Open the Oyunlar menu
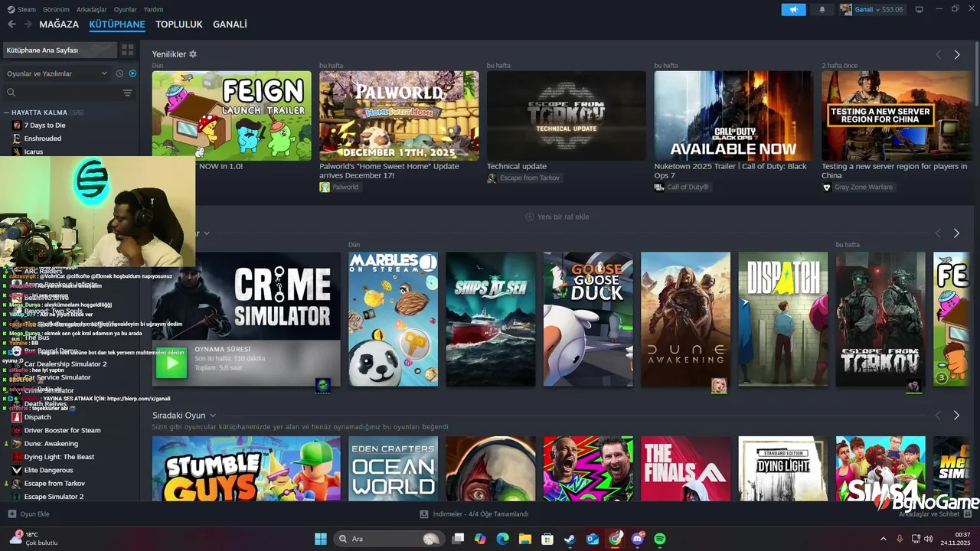Image resolution: width=980 pixels, height=551 pixels. 126,9
